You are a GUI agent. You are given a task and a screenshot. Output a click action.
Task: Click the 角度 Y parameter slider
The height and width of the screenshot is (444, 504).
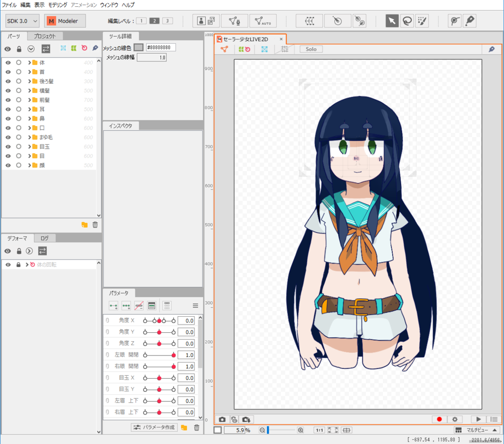coord(159,332)
